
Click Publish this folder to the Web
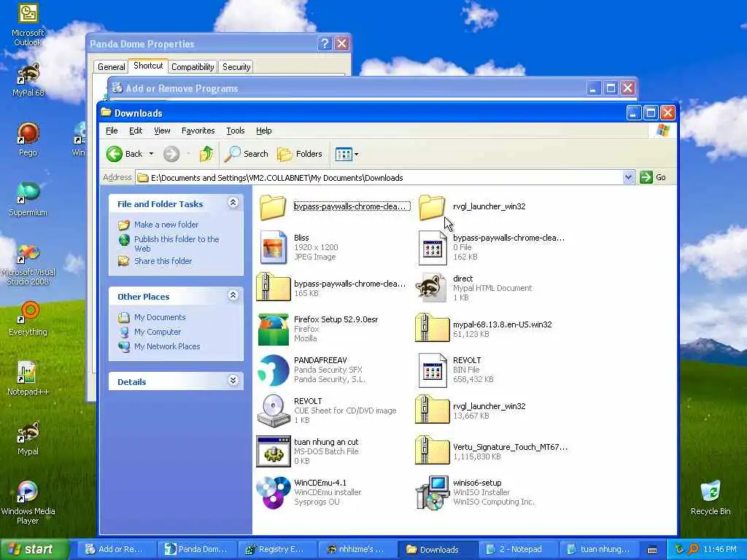(177, 244)
